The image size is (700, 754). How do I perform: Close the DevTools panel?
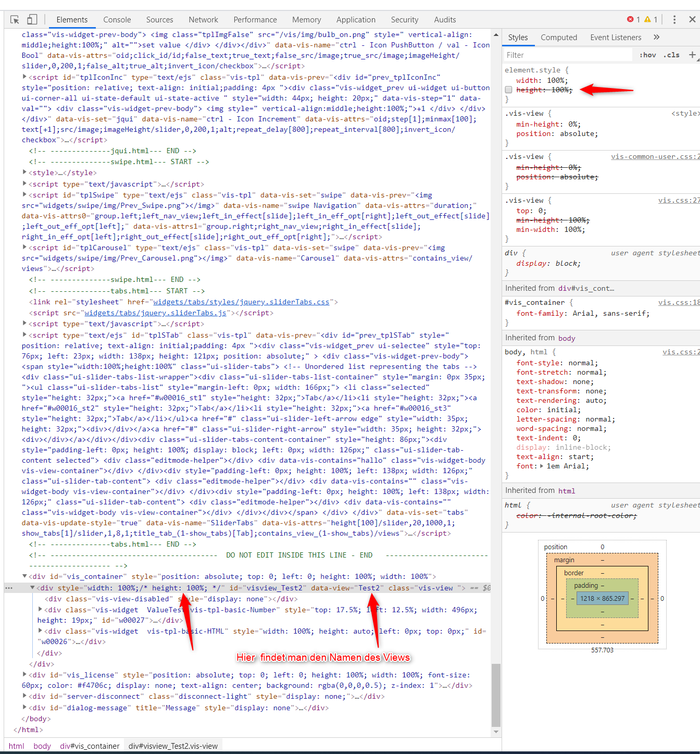coord(692,20)
